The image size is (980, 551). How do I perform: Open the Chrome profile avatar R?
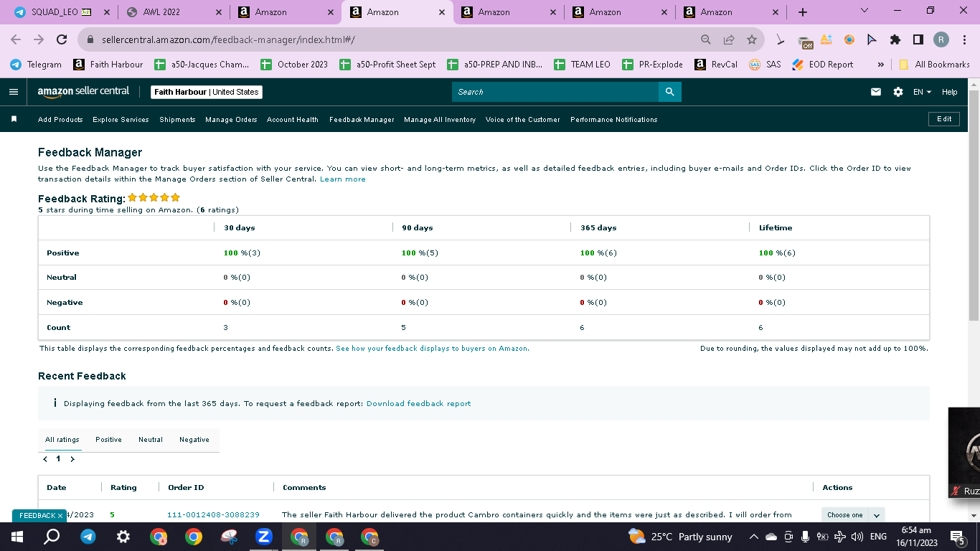(x=941, y=40)
